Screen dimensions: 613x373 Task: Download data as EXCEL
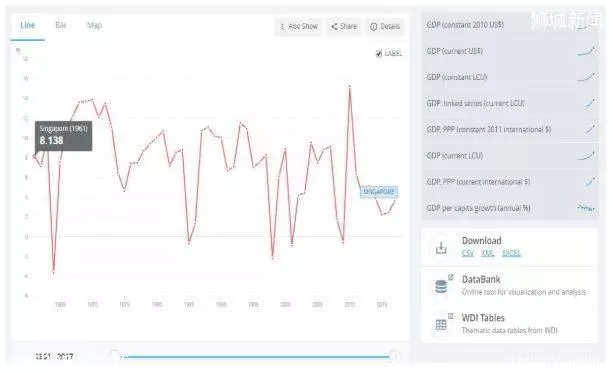pos(511,253)
